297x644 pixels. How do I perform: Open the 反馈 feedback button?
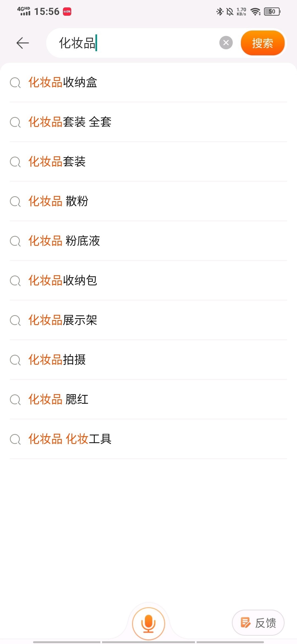tap(258, 623)
